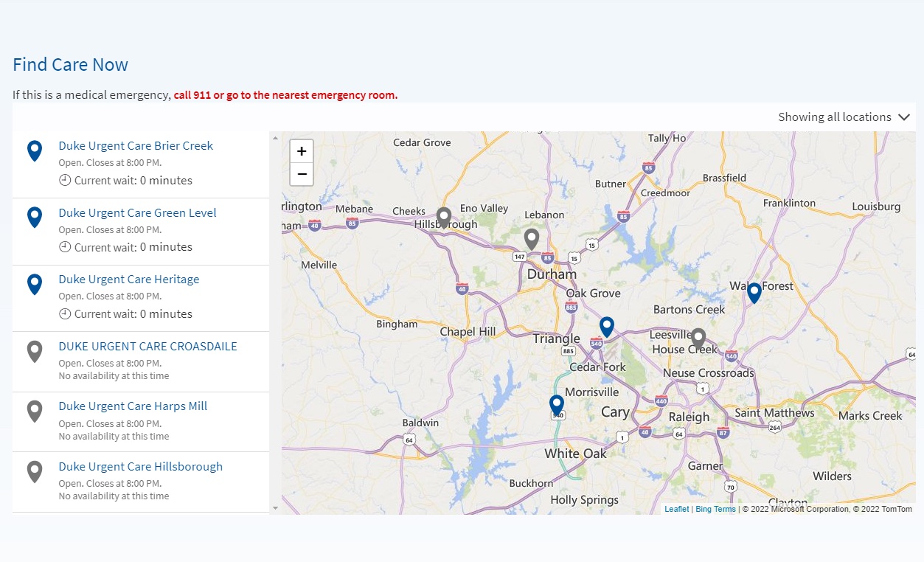Open DUKE URGENT CARE CROASDAILE link
Screen dimensions: 924x562
point(147,347)
